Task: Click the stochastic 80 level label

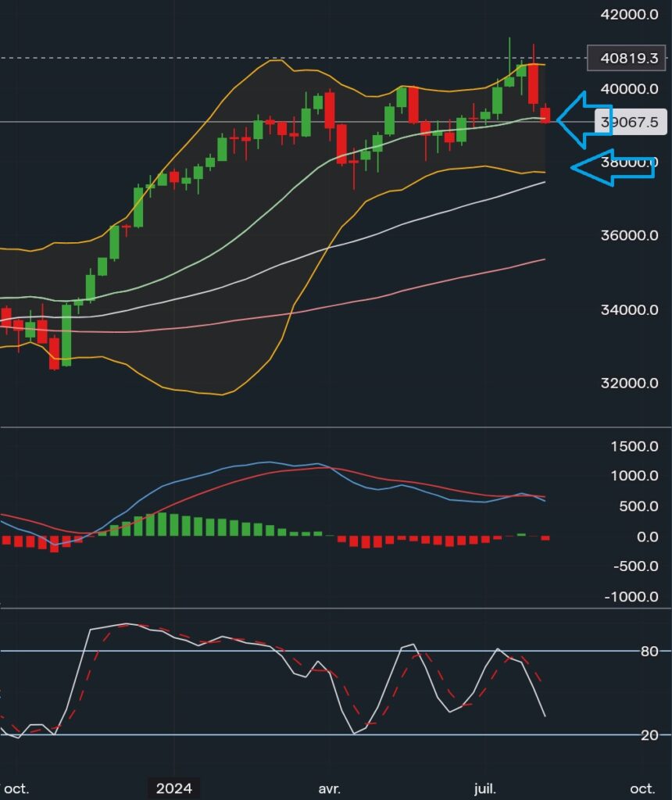Action: [649, 651]
